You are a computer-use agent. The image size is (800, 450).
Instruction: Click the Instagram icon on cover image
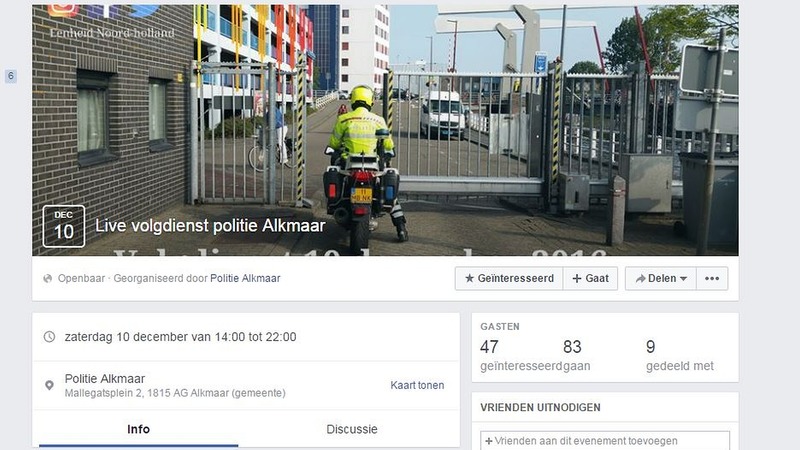coord(63,10)
